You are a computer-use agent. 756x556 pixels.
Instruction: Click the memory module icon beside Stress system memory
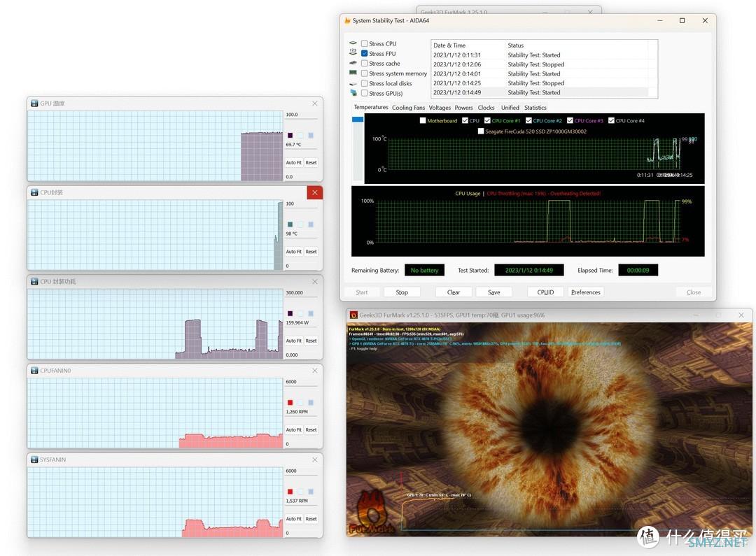pyautogui.click(x=353, y=73)
